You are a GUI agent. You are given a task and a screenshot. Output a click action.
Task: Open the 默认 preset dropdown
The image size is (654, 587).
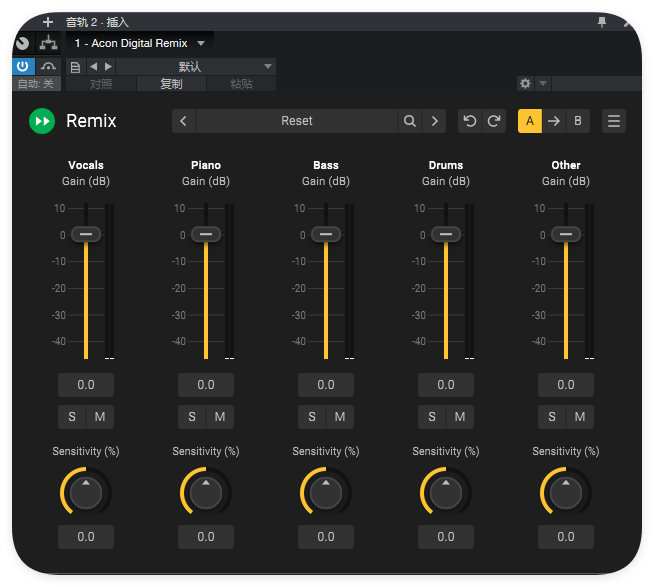click(x=196, y=66)
